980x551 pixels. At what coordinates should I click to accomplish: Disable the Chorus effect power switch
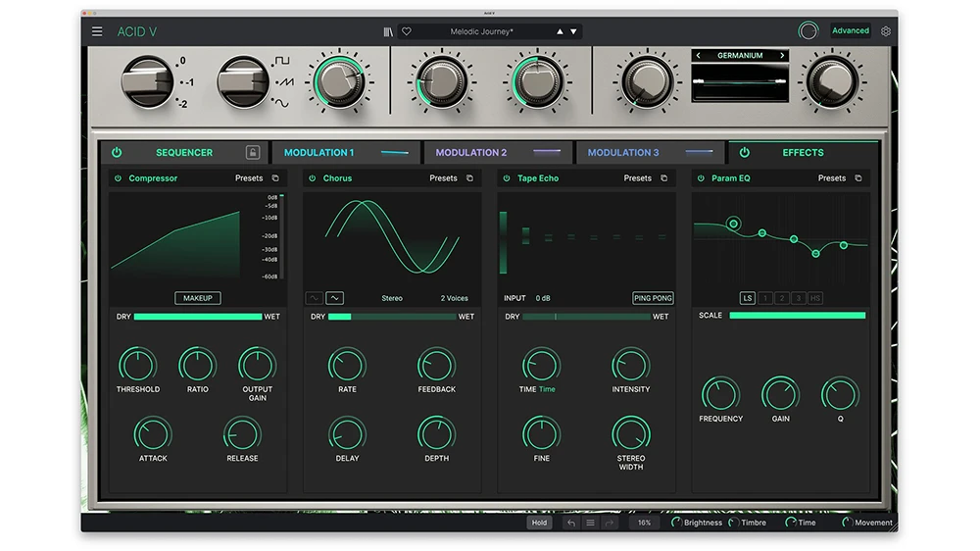312,178
